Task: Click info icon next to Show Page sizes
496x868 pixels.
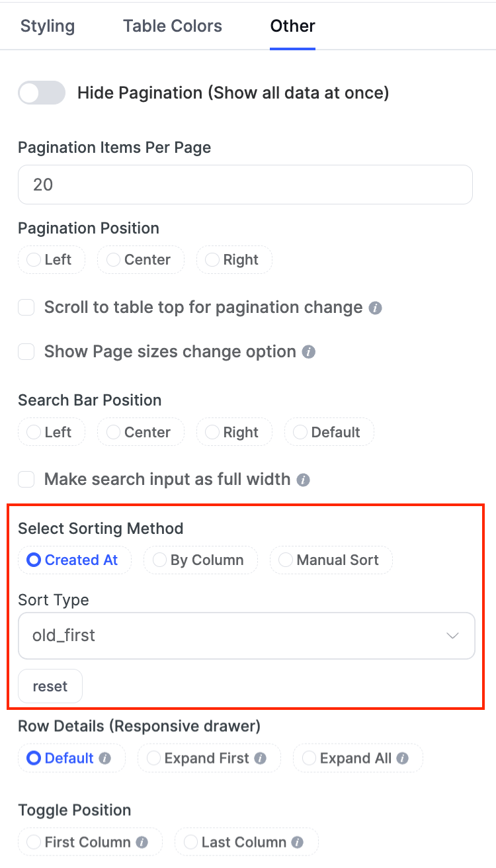Action: (309, 352)
